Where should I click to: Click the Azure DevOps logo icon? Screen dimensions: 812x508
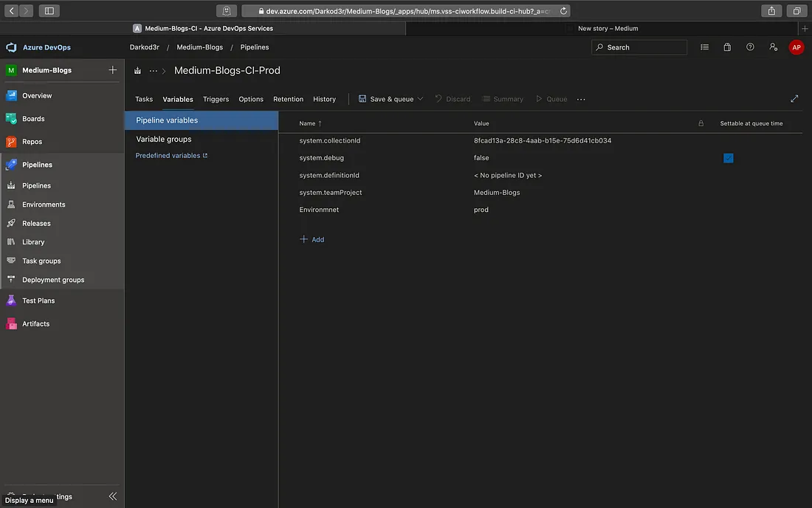pyautogui.click(x=11, y=47)
